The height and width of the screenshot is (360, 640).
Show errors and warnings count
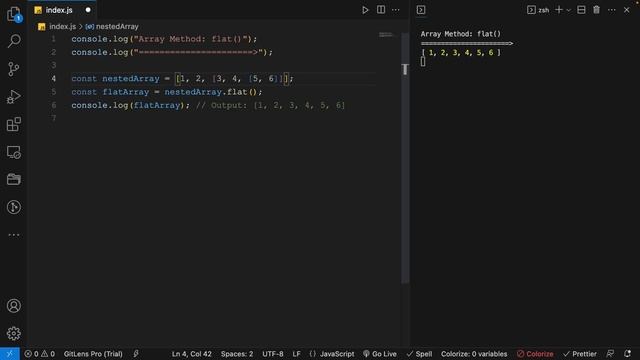coord(40,354)
